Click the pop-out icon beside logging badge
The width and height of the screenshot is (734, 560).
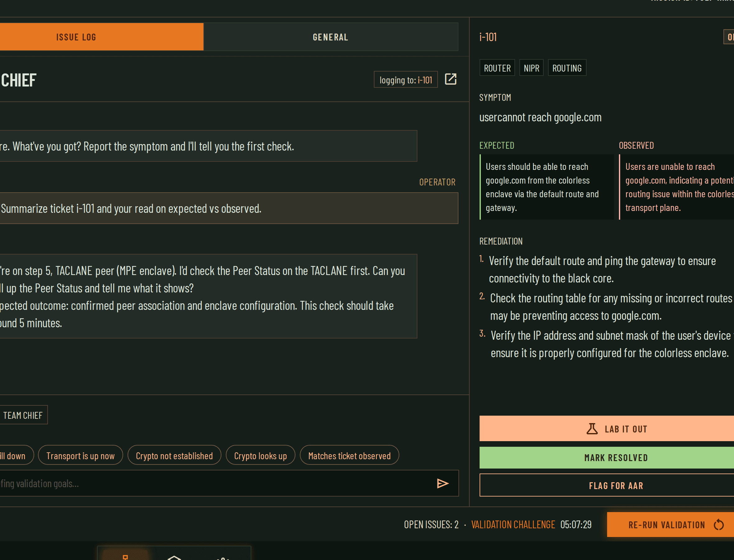[450, 79]
